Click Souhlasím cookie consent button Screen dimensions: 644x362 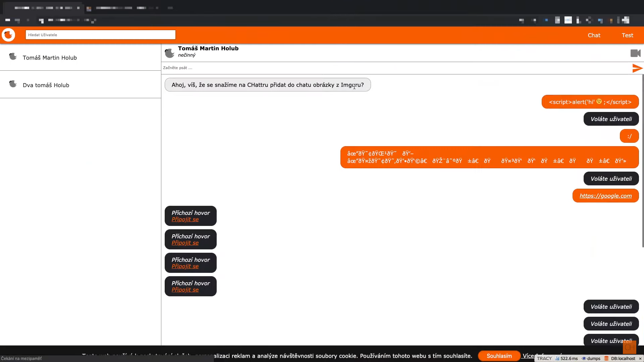coord(499,356)
